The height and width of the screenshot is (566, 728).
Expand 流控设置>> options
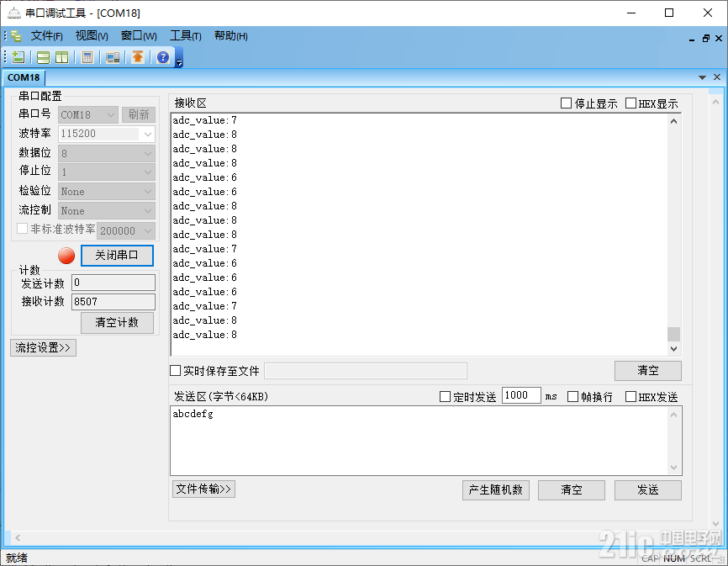[43, 348]
